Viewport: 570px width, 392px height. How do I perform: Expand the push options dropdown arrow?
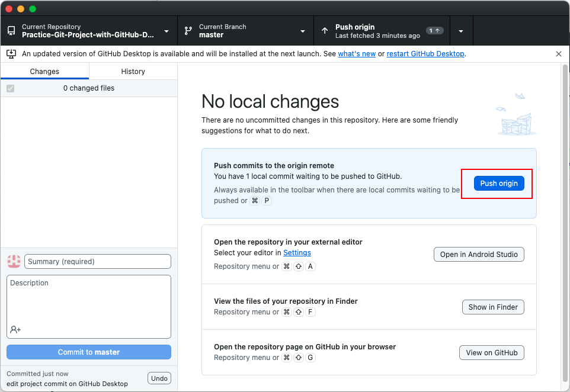tap(461, 31)
